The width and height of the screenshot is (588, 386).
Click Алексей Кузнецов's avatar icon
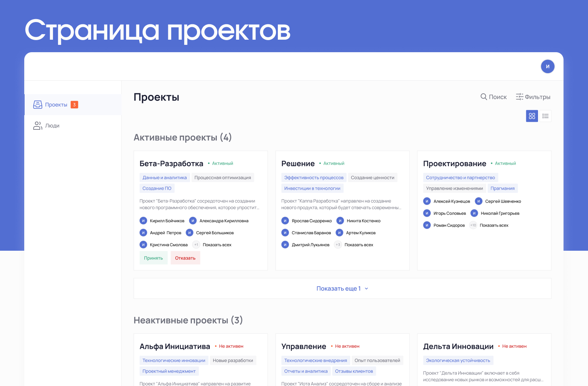tap(427, 201)
